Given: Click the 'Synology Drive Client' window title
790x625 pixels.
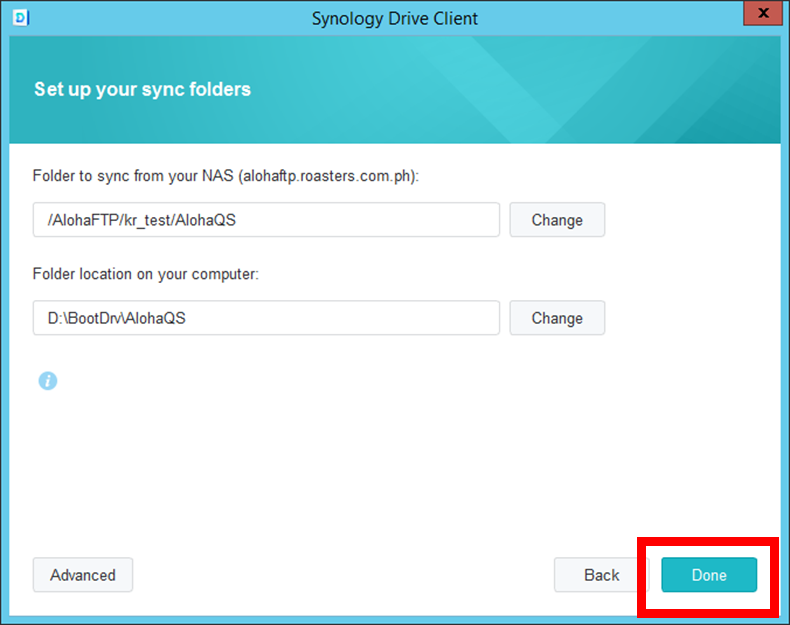Looking at the screenshot, I should 394,19.
